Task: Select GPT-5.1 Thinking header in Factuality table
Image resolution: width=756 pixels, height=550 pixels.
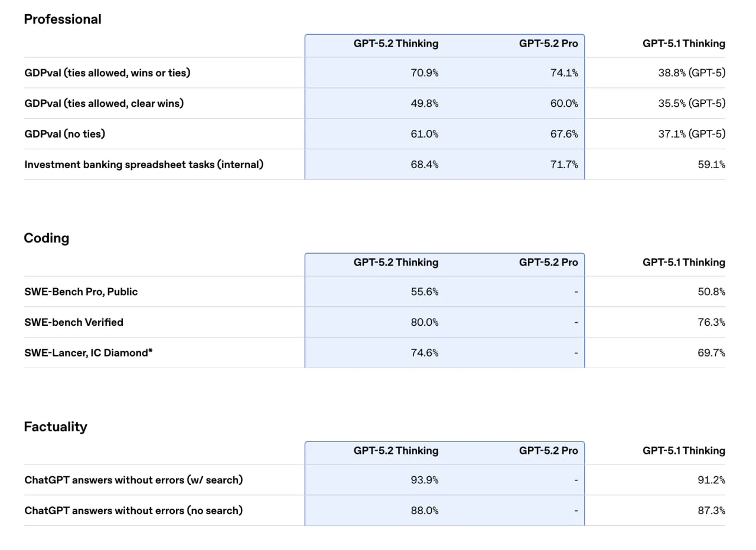Action: 684,450
